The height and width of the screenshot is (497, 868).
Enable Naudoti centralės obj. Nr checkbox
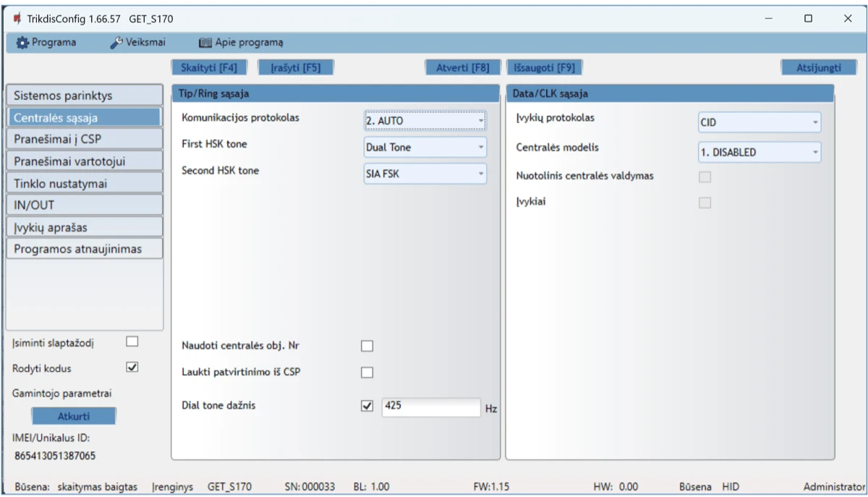[367, 346]
